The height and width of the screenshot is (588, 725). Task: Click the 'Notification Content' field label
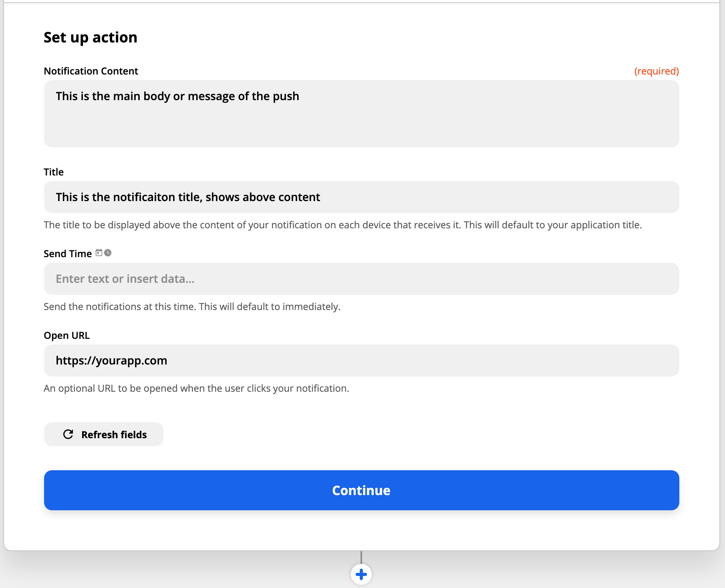coord(91,71)
